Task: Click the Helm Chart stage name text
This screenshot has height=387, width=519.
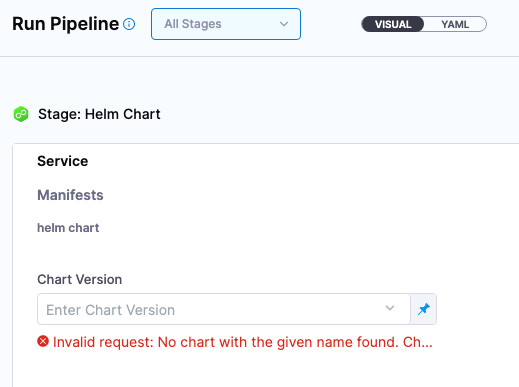Action: (x=123, y=114)
